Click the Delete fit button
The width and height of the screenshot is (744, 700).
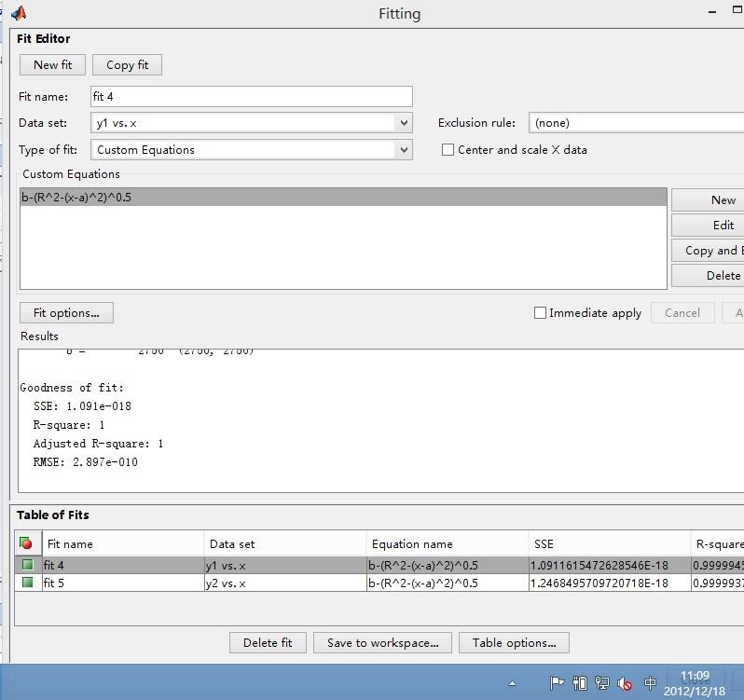point(268,642)
